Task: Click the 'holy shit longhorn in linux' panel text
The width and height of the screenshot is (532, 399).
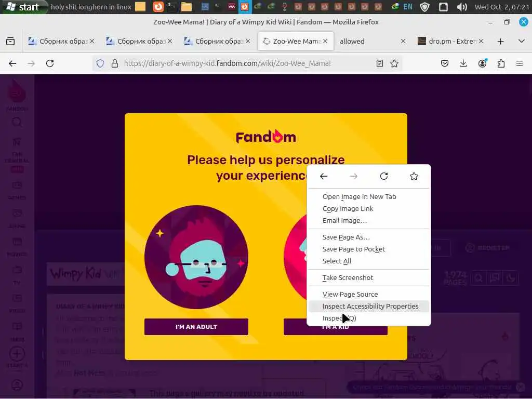Action: pyautogui.click(x=91, y=7)
